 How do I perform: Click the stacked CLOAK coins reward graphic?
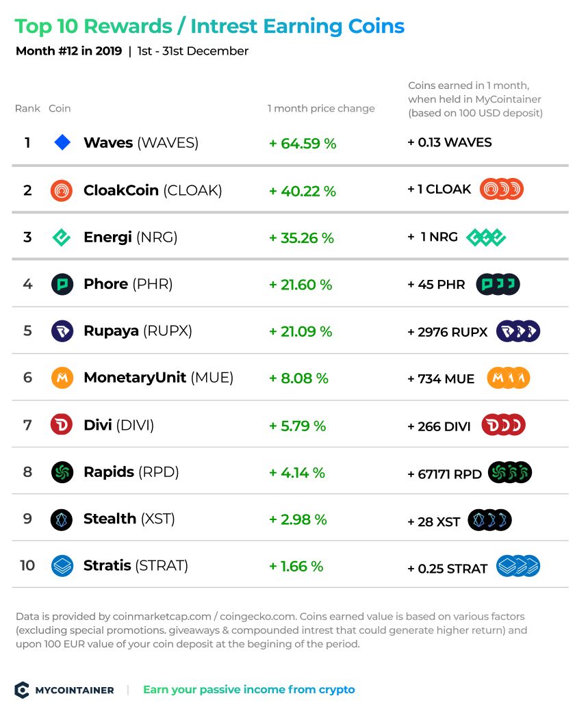[x=502, y=190]
